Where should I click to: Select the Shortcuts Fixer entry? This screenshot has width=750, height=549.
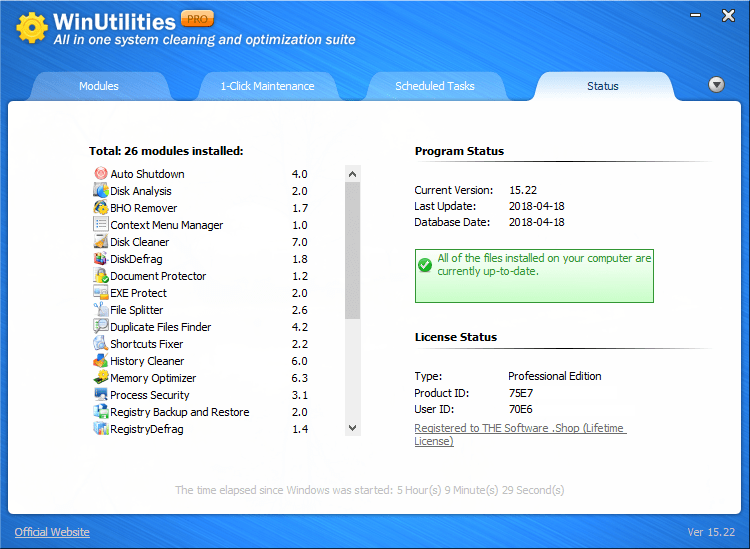[x=146, y=344]
